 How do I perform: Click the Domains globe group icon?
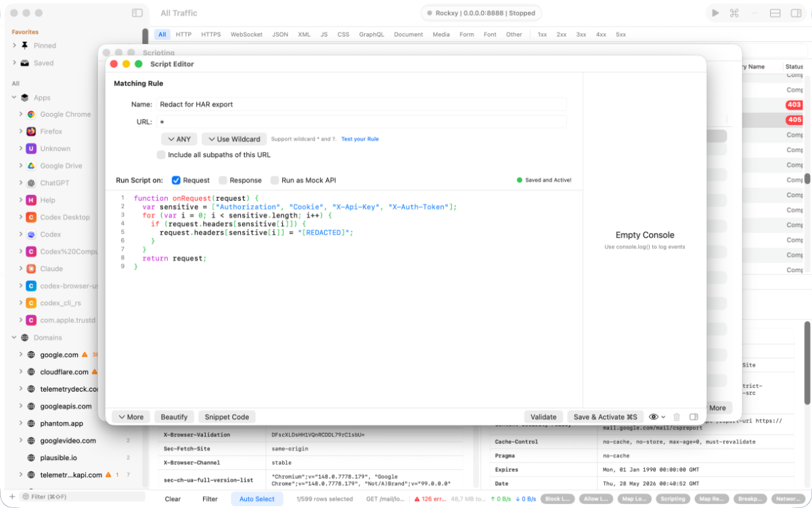click(25, 338)
